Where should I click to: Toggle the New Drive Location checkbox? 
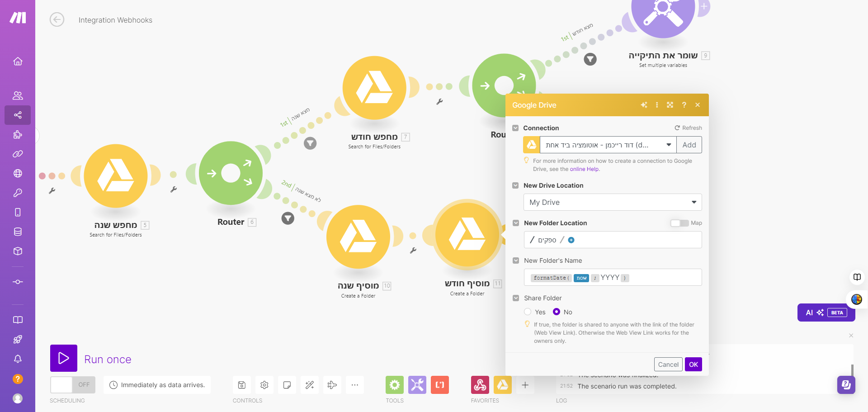[515, 185]
